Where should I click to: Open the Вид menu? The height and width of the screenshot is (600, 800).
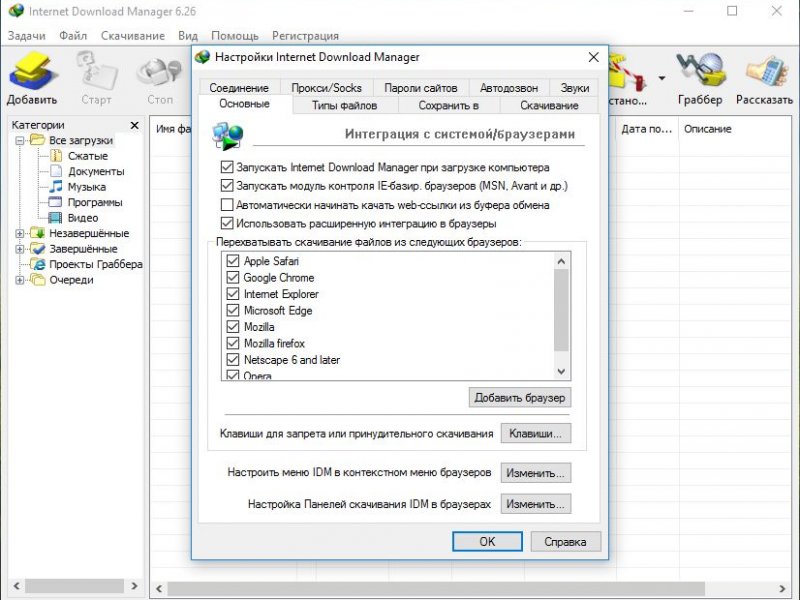coord(188,36)
